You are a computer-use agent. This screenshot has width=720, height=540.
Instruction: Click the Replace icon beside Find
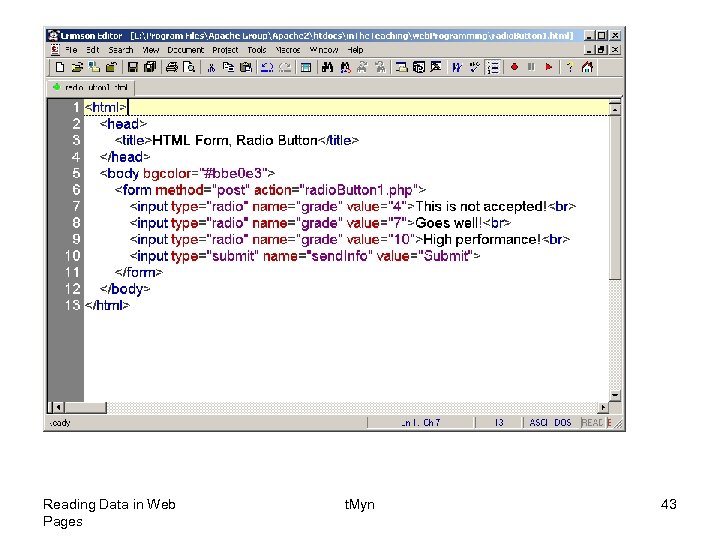point(345,67)
